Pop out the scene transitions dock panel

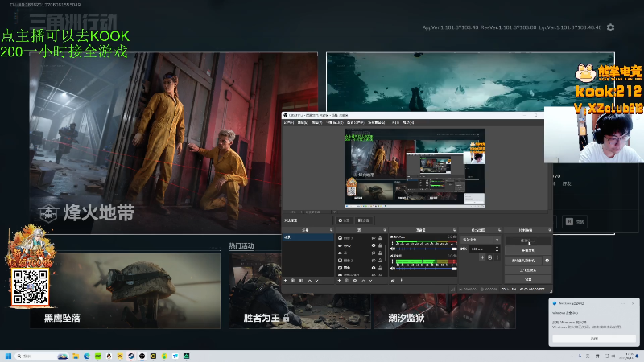pyautogui.click(x=499, y=230)
